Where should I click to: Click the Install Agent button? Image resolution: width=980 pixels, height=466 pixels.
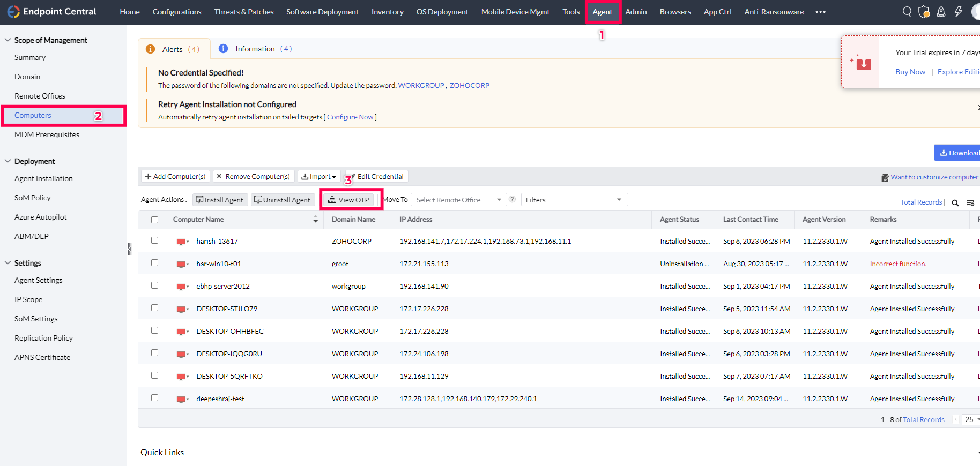point(220,200)
